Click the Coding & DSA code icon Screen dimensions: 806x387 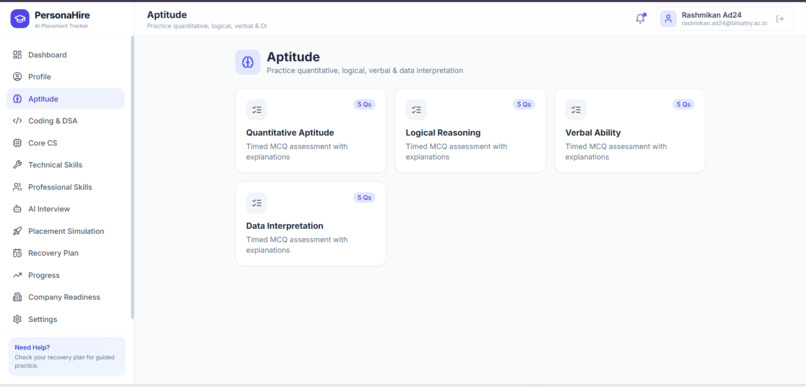[17, 121]
